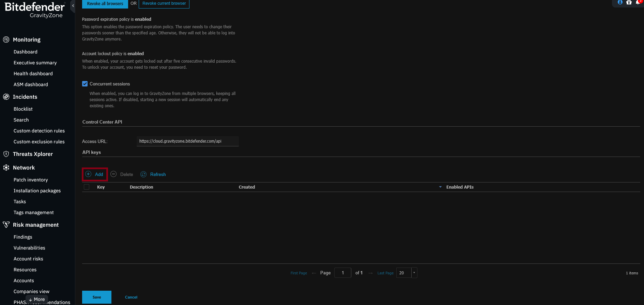Open Companies view

pyautogui.click(x=31, y=291)
